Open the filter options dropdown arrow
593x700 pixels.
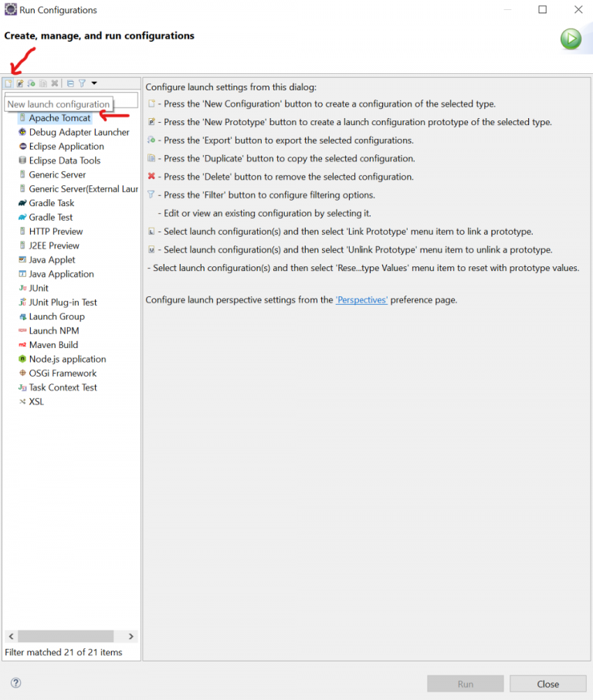94,83
